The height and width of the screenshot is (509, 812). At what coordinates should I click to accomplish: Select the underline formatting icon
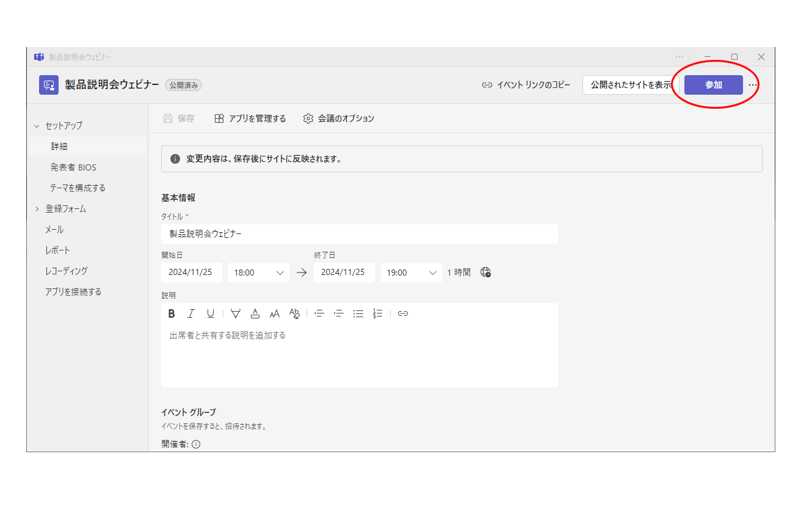(210, 313)
